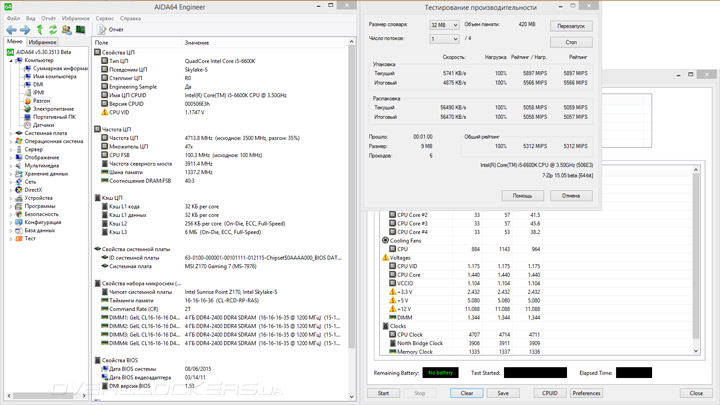Click the Clocks group icon in stability window
720x405 pixels.
click(x=385, y=326)
